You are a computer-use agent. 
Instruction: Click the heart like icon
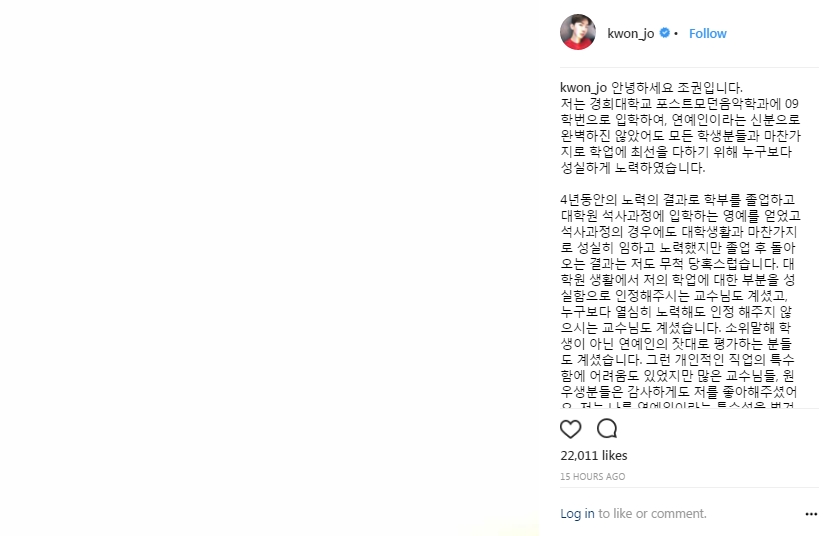pyautogui.click(x=571, y=429)
